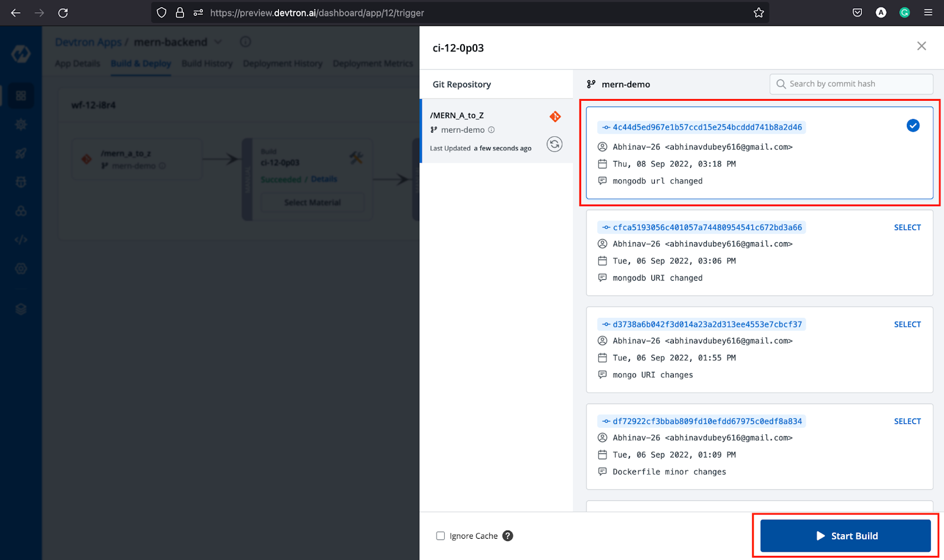This screenshot has height=560, width=944.
Task: Click the Grammarly extension icon
Action: [904, 12]
